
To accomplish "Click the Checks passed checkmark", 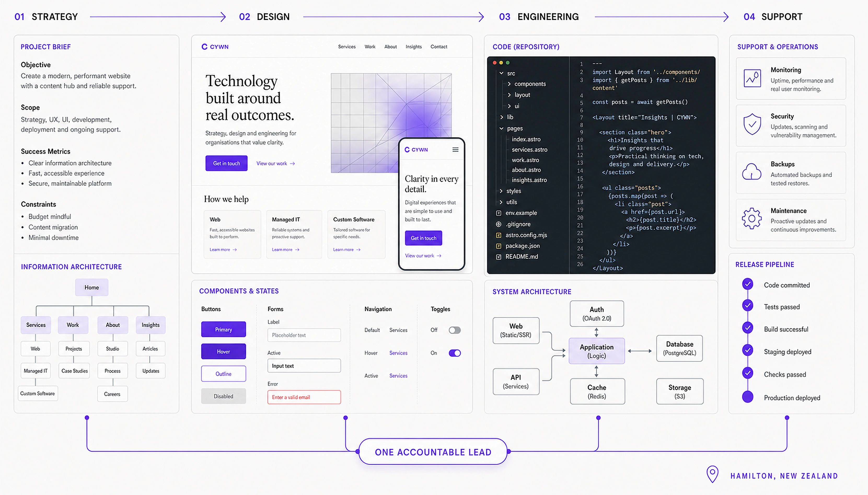I will [748, 373].
